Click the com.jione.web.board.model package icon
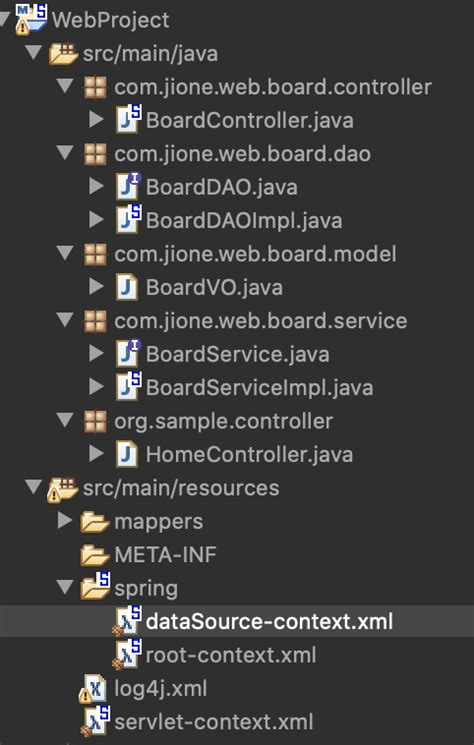 click(x=95, y=254)
